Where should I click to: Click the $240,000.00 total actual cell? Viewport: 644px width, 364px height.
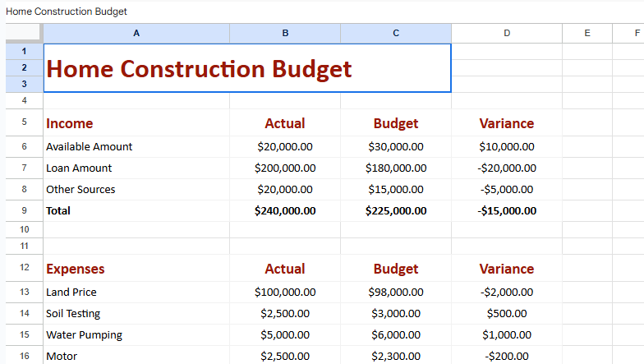pyautogui.click(x=285, y=210)
